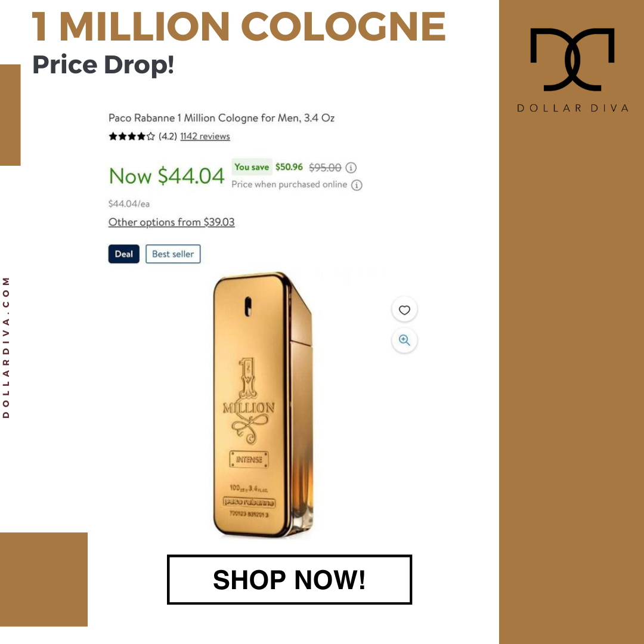This screenshot has width=644, height=644.
Task: Click the vertical DOLLARDIVA.COM text
Action: point(6,348)
